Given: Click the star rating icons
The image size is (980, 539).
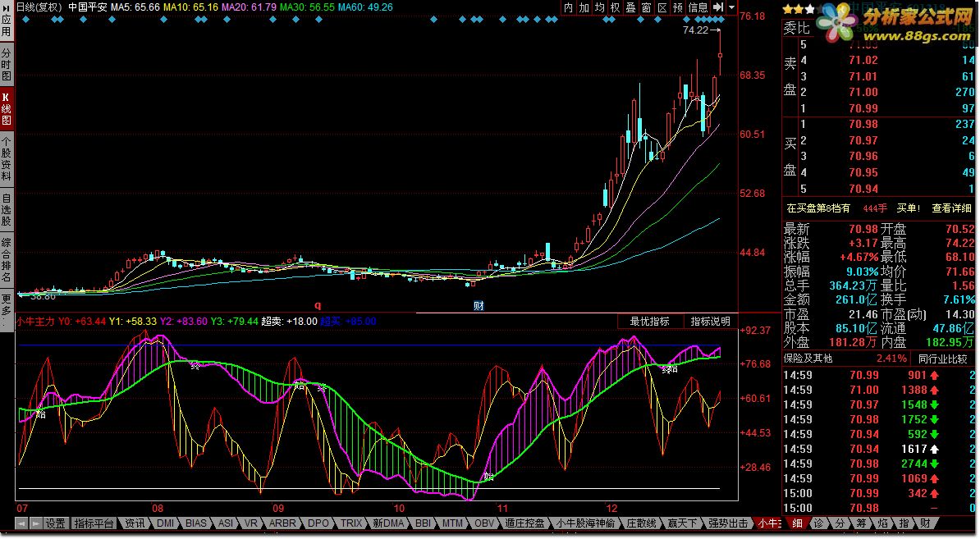Looking at the screenshot, I should click(x=799, y=9).
